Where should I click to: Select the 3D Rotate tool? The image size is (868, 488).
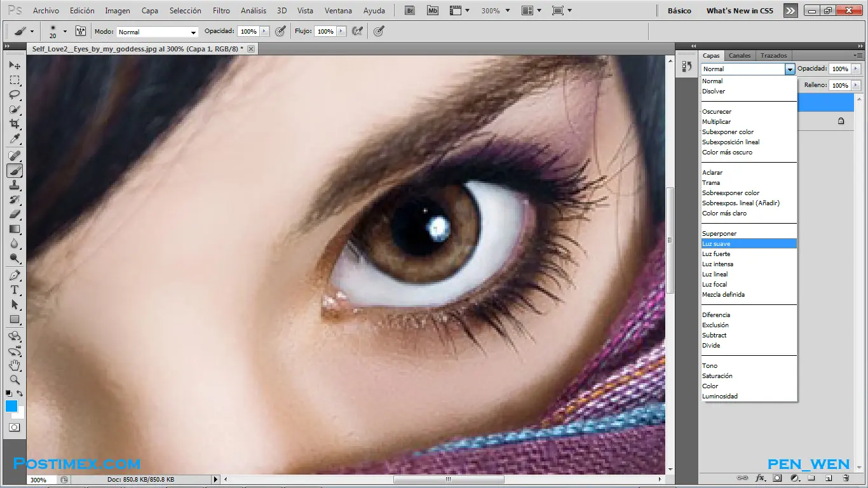pyautogui.click(x=15, y=336)
